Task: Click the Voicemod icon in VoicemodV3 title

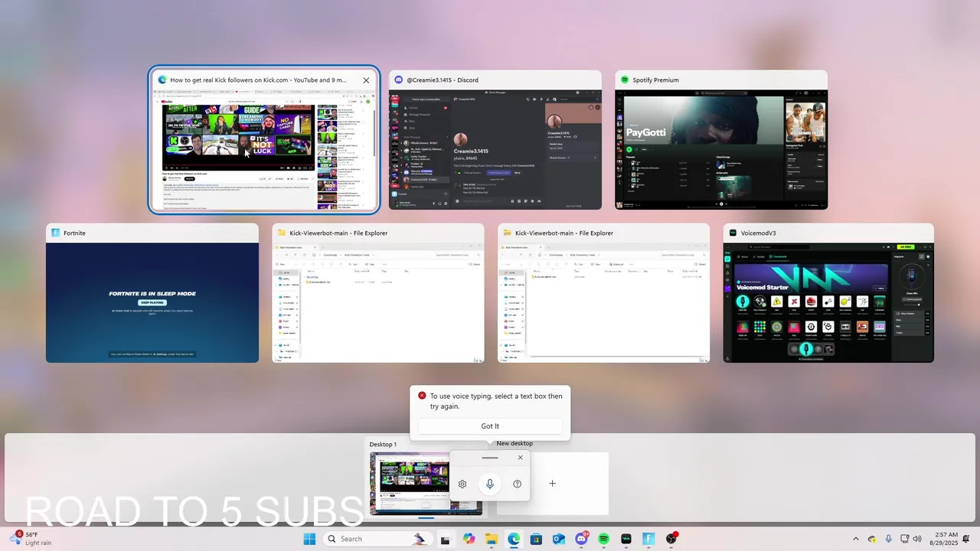Action: click(733, 233)
